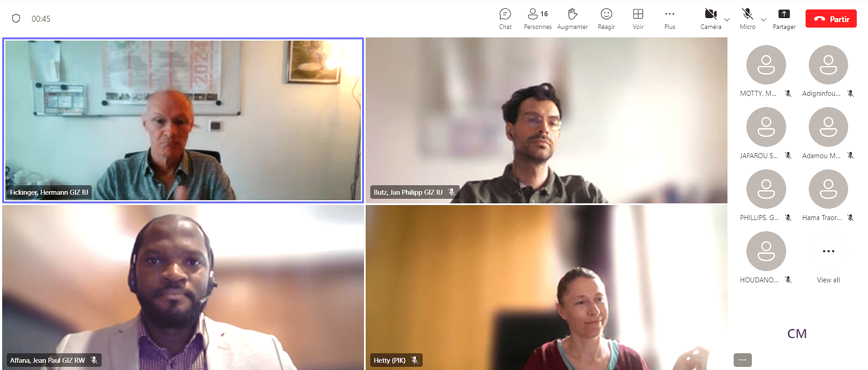Viewport: 868px width, 370px height.
Task: Open the Chat panel
Action: (x=505, y=19)
